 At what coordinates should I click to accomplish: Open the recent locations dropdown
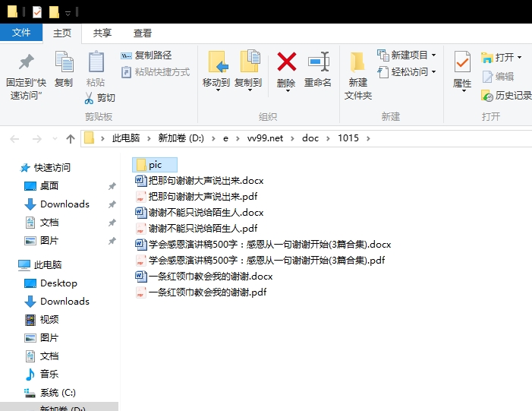[55, 138]
